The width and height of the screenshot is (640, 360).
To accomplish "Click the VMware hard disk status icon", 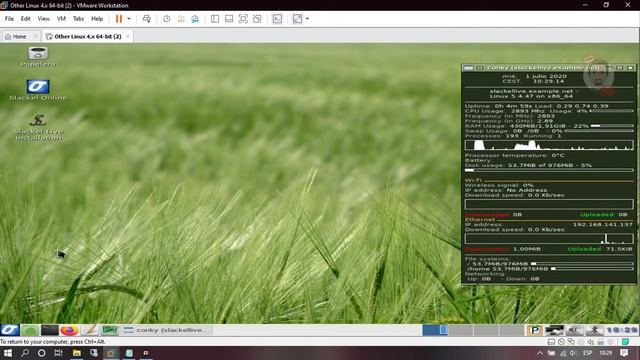I will [x=551, y=342].
